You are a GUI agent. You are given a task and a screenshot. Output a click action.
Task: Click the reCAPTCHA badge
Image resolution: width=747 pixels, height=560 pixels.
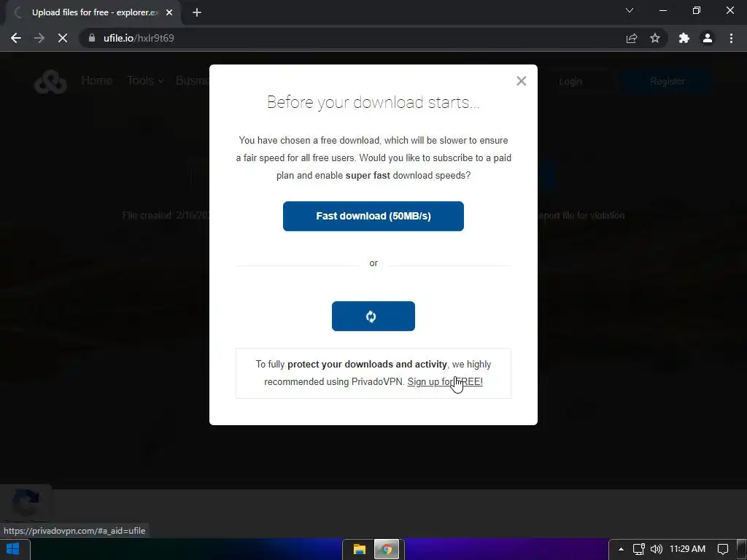coord(26,502)
